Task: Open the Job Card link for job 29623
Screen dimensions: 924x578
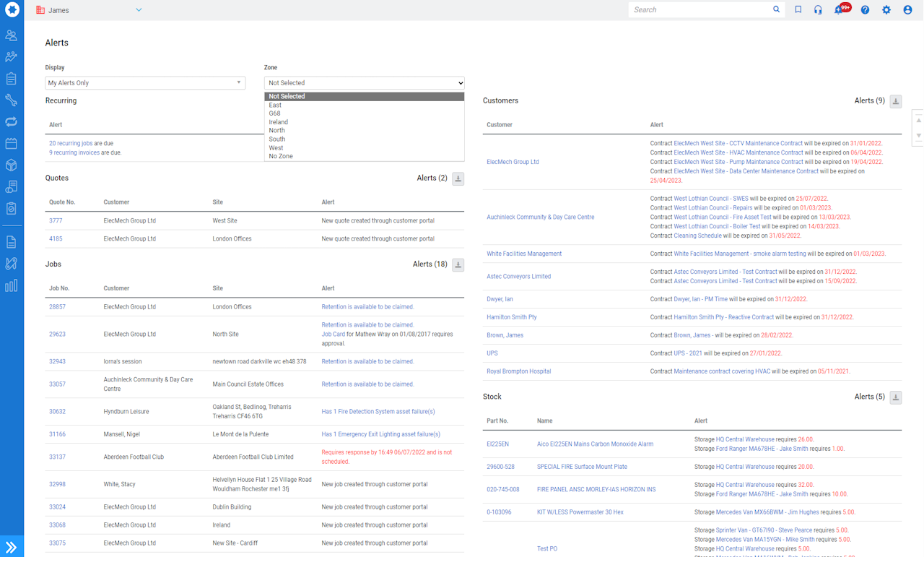Action: click(x=333, y=335)
